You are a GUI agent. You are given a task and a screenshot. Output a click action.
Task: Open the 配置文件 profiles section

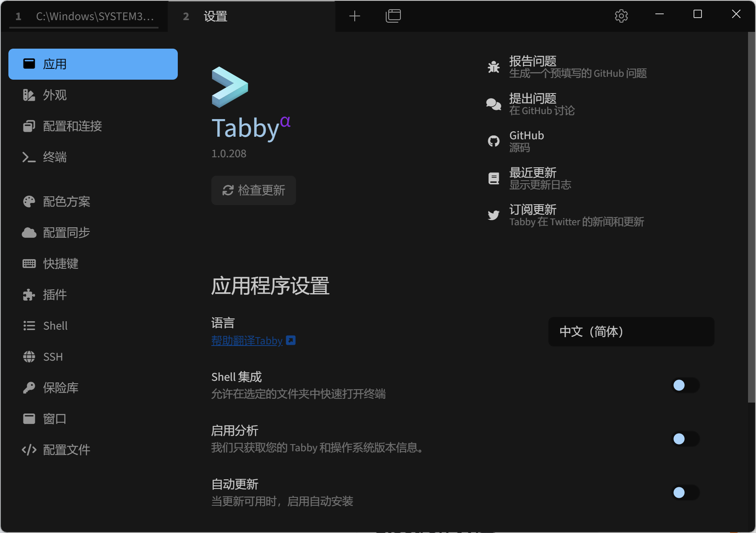(66, 450)
